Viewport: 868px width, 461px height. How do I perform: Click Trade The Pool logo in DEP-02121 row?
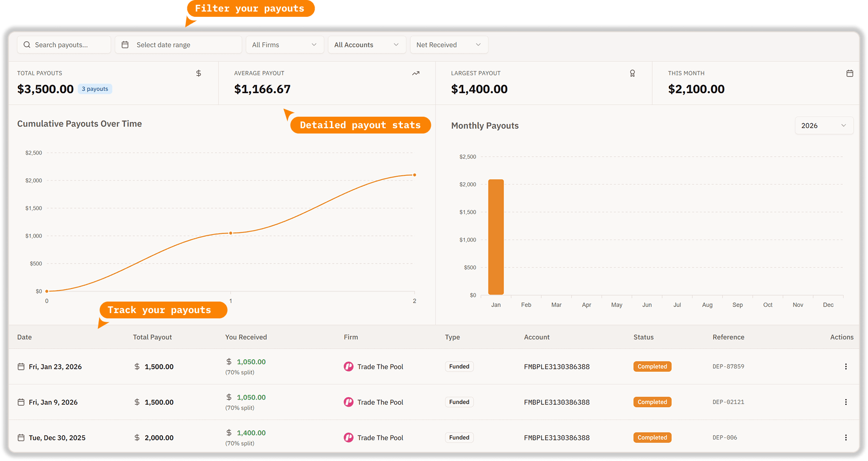coord(348,402)
